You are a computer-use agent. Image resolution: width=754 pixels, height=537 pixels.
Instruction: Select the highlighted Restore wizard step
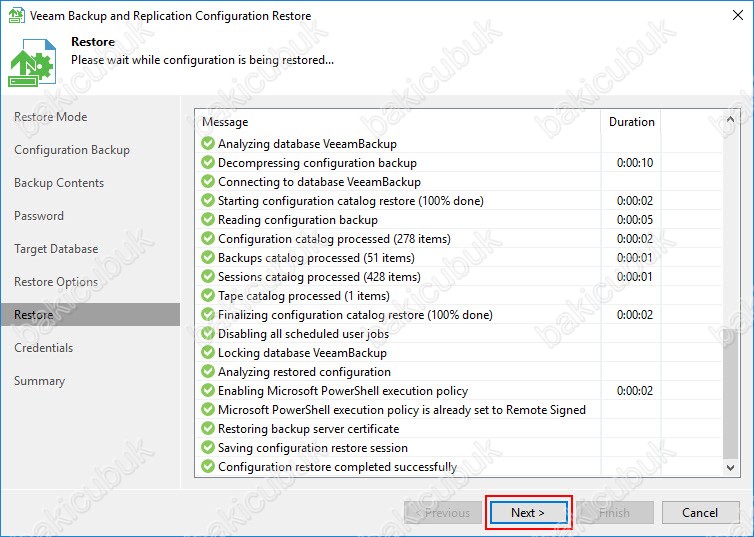90,314
